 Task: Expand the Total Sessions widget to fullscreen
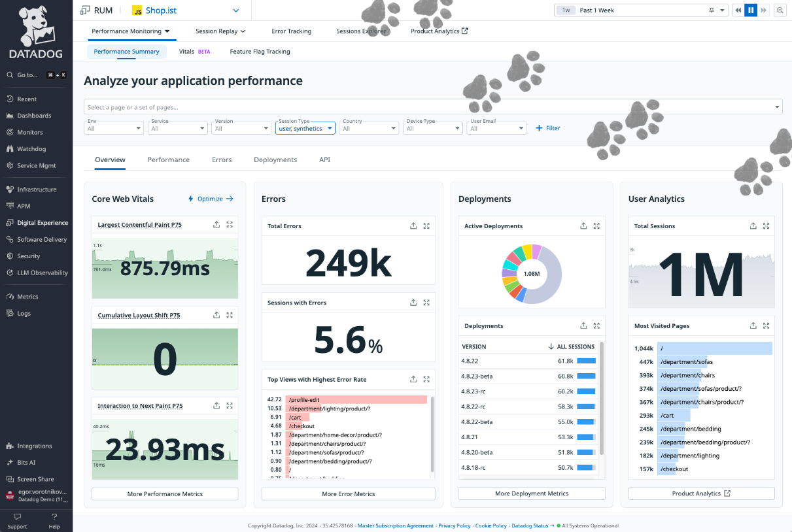[x=766, y=225]
